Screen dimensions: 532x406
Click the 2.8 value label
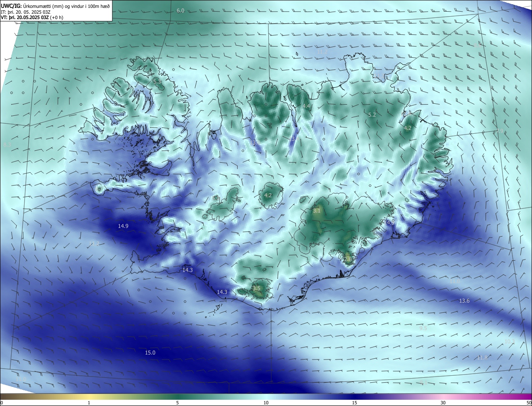click(x=348, y=259)
